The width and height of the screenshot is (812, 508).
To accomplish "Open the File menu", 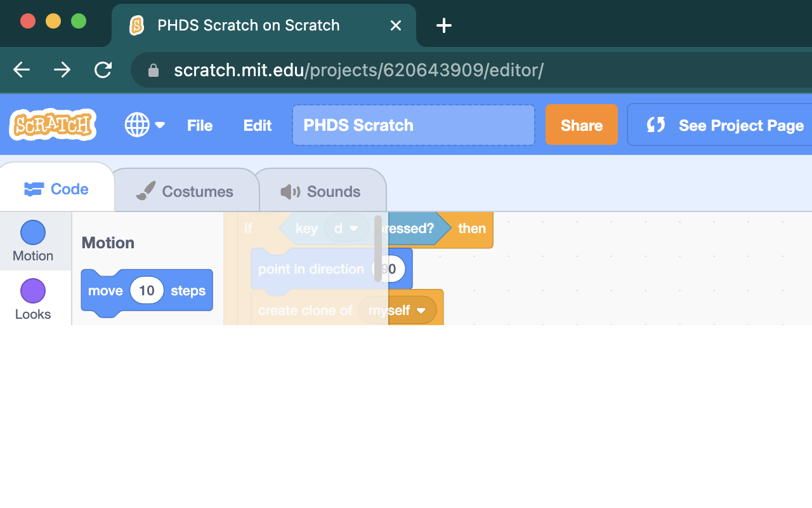I will tap(200, 125).
